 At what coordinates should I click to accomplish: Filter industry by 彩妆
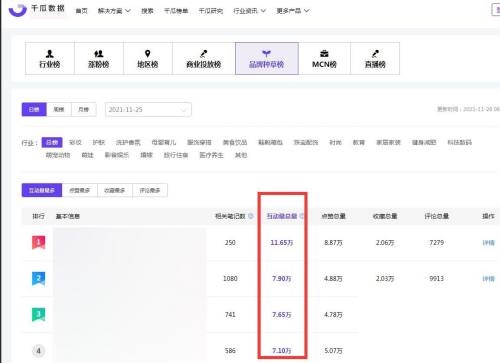[75, 142]
